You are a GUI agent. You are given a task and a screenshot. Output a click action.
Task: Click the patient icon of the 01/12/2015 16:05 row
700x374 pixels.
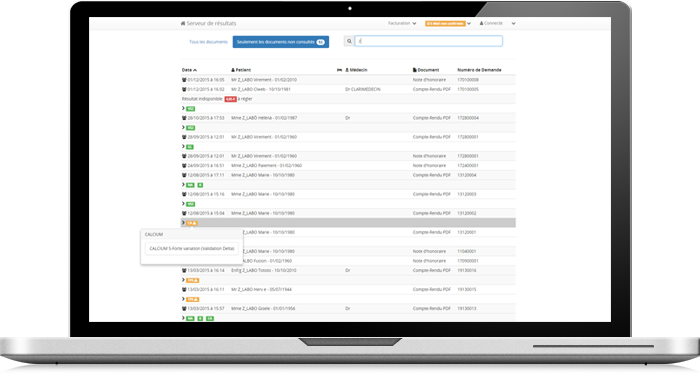pos(184,80)
